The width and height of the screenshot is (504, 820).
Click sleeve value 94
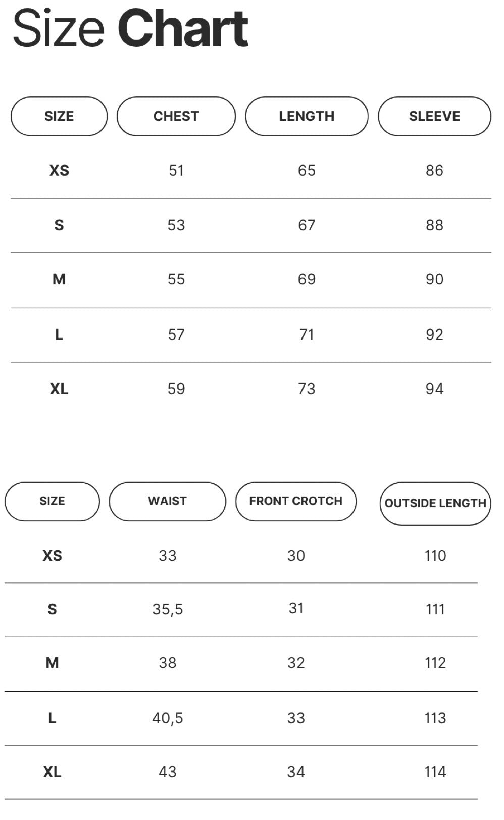pyautogui.click(x=434, y=389)
